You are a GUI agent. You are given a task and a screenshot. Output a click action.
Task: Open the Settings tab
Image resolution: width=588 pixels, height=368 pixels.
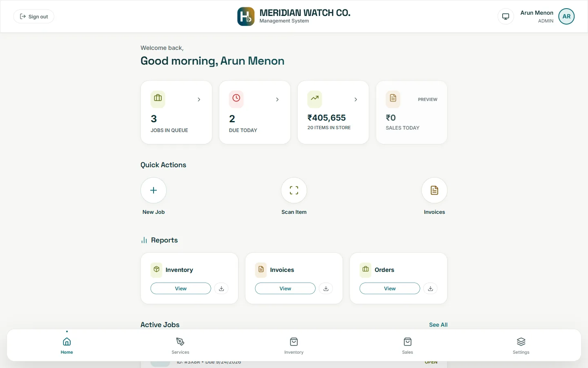click(x=521, y=346)
